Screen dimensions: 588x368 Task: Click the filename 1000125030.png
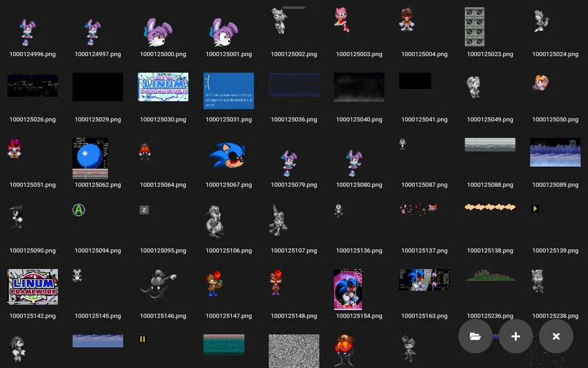click(x=163, y=120)
